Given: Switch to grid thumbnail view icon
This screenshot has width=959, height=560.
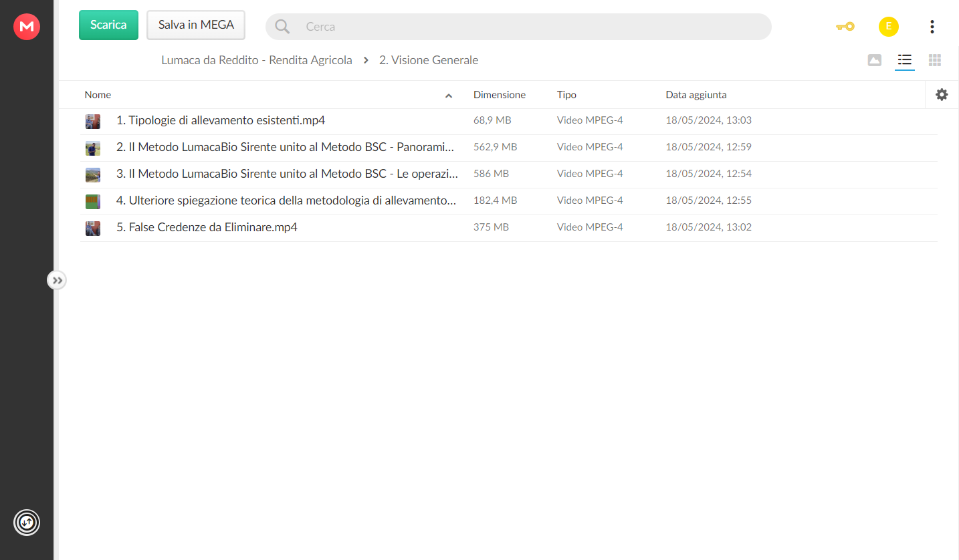Looking at the screenshot, I should 935,60.
